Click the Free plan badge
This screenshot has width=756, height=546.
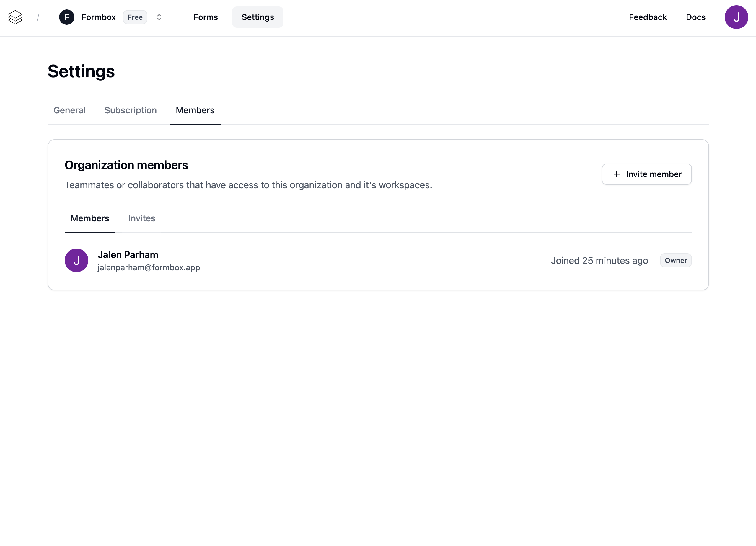[135, 17]
